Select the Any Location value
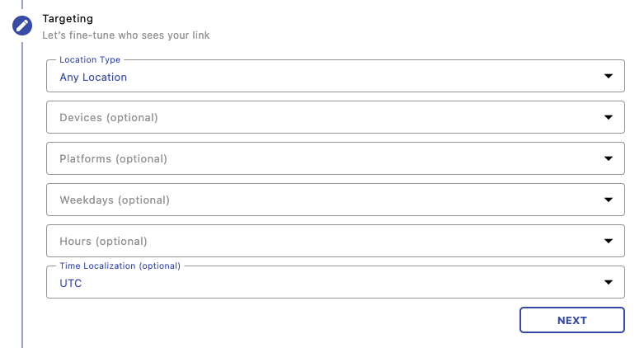 point(93,78)
